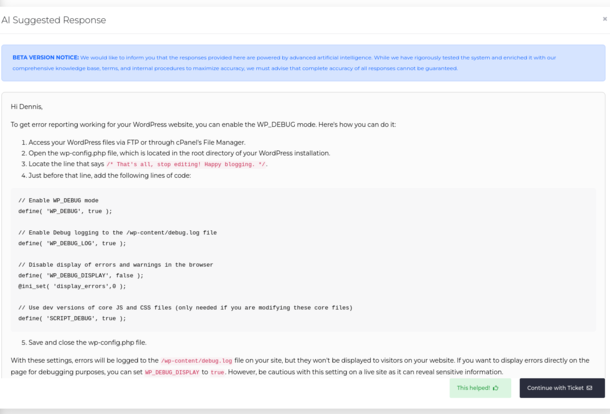The height and width of the screenshot is (414, 610).
Task: Click the red 'true' inline code
Action: click(x=217, y=372)
